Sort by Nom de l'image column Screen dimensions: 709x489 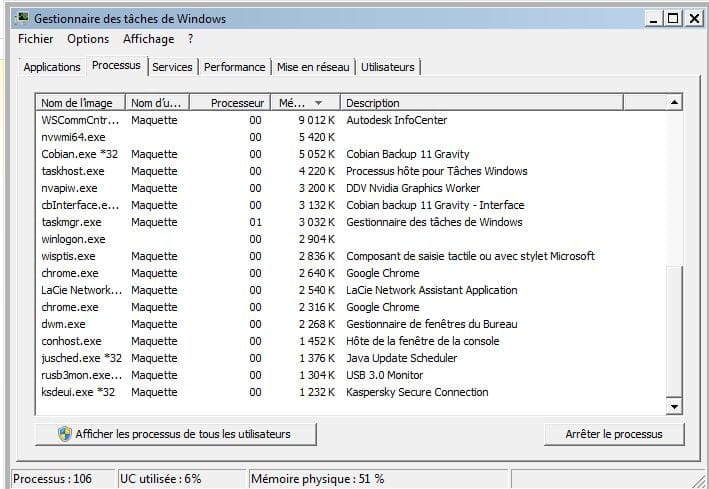(x=80, y=103)
